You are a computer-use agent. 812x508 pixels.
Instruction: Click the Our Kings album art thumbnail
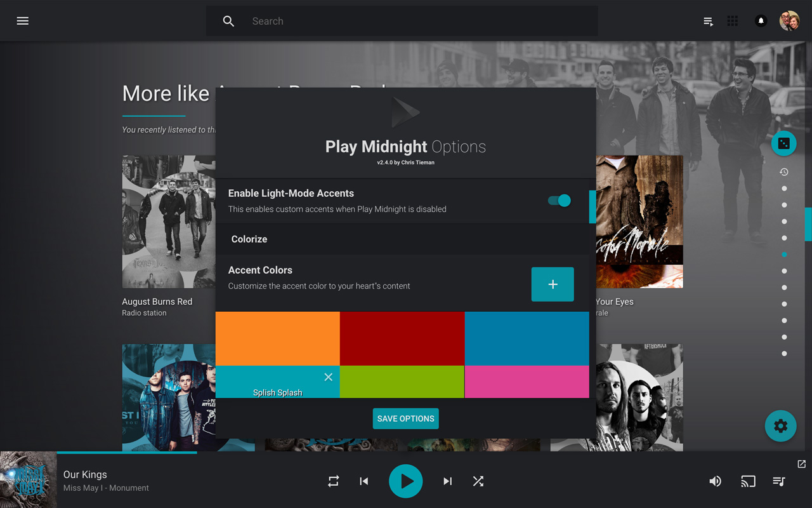tap(29, 480)
